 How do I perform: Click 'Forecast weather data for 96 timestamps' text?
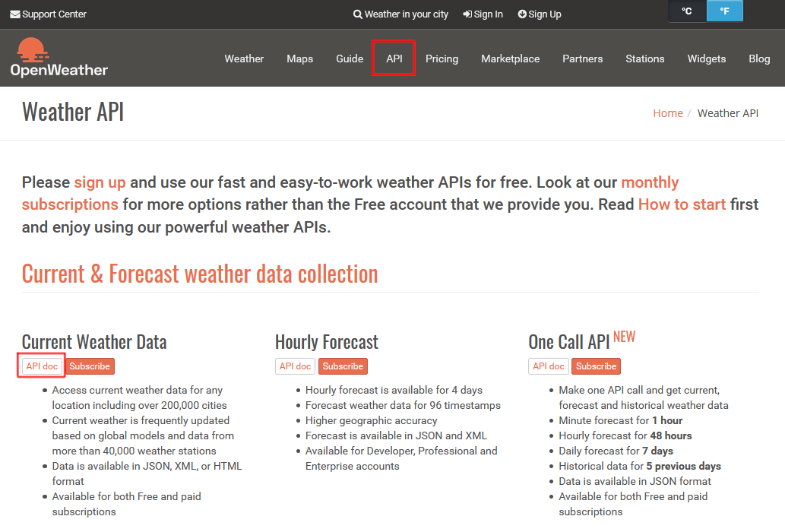[x=403, y=405]
